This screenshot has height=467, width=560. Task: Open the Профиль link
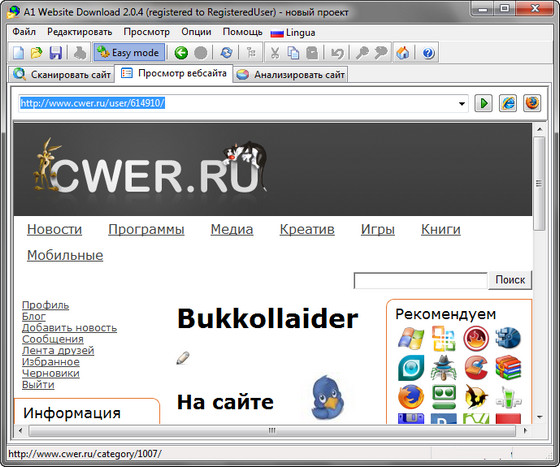coord(45,305)
